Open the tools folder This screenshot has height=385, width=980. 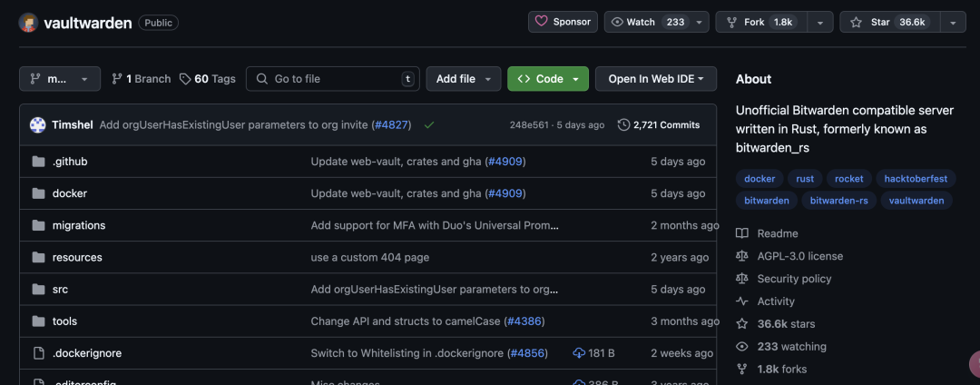tap(64, 321)
